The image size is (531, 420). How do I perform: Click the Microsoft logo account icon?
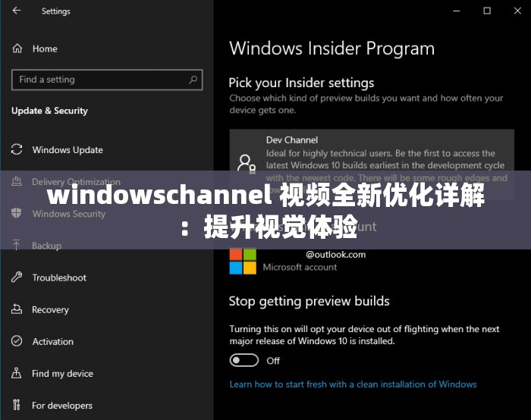[243, 262]
